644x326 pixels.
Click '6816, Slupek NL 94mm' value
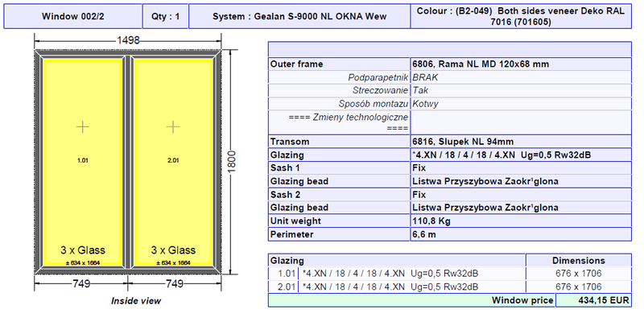463,142
